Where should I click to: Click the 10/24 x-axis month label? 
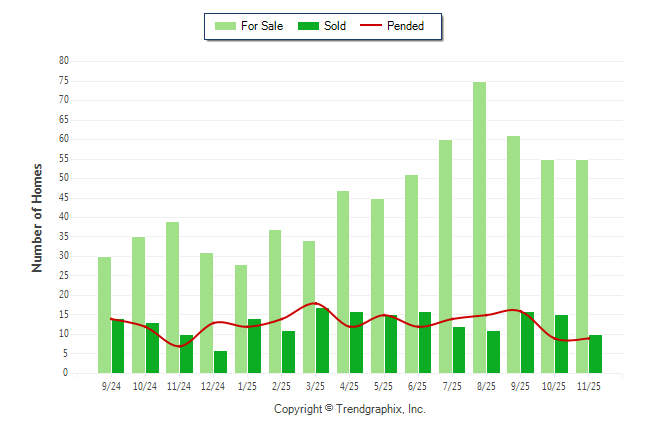tap(145, 386)
